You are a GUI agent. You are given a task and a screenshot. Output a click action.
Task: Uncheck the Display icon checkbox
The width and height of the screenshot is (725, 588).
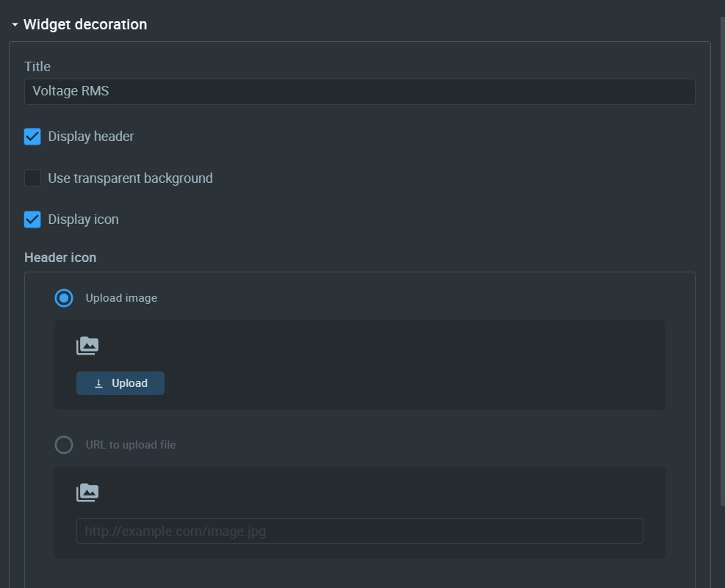32,219
